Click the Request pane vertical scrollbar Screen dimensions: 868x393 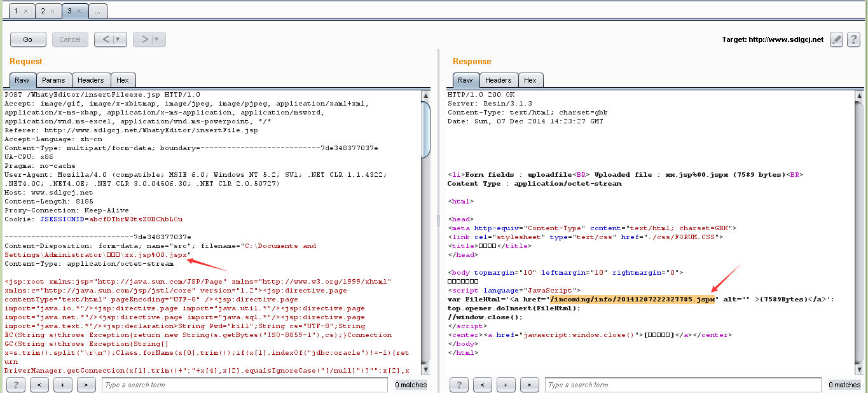pyautogui.click(x=426, y=232)
